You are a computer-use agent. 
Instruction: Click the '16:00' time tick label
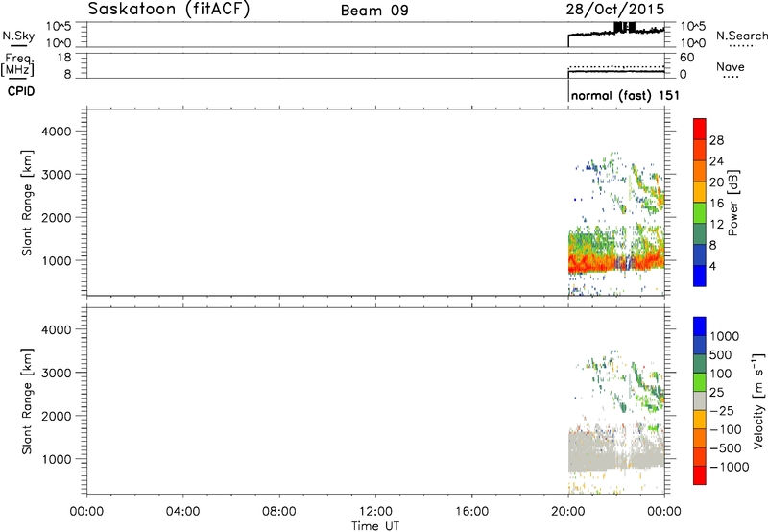click(471, 512)
